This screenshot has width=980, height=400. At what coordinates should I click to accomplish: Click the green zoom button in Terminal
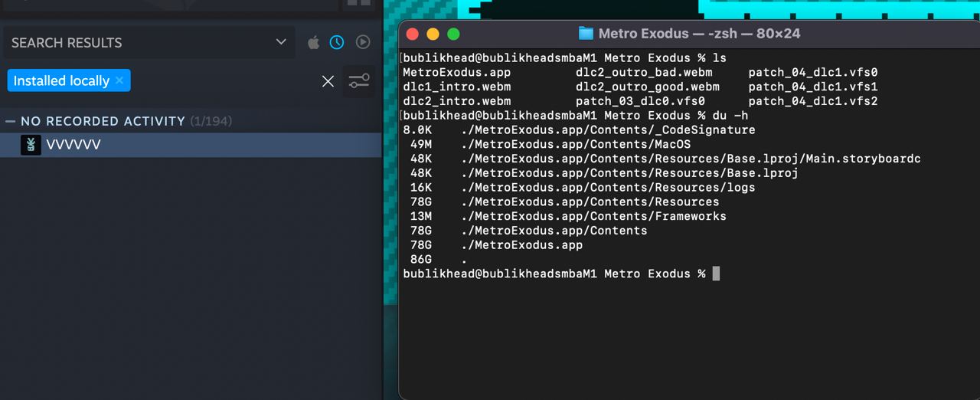pos(453,34)
